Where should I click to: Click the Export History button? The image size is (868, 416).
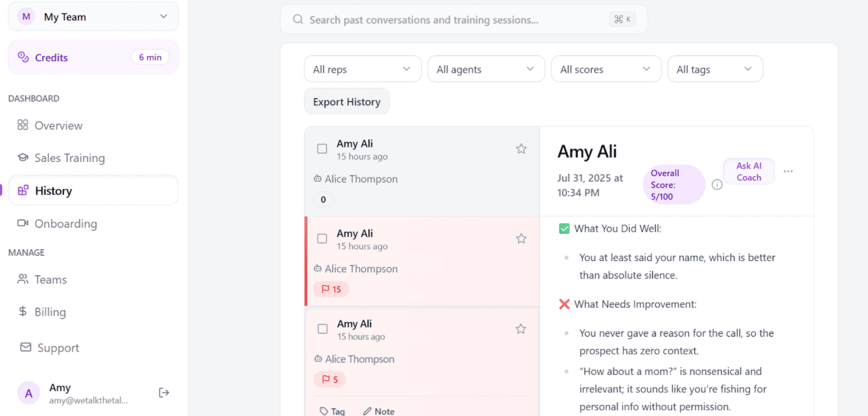346,101
